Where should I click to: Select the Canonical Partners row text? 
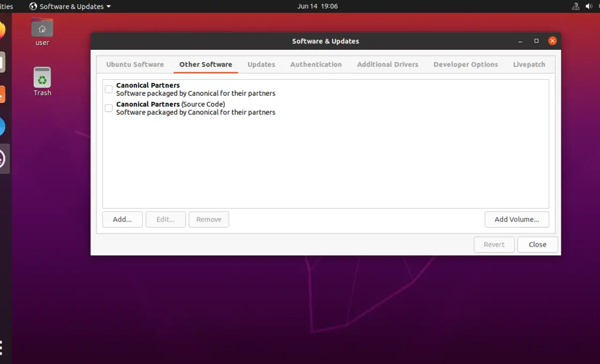(196, 89)
